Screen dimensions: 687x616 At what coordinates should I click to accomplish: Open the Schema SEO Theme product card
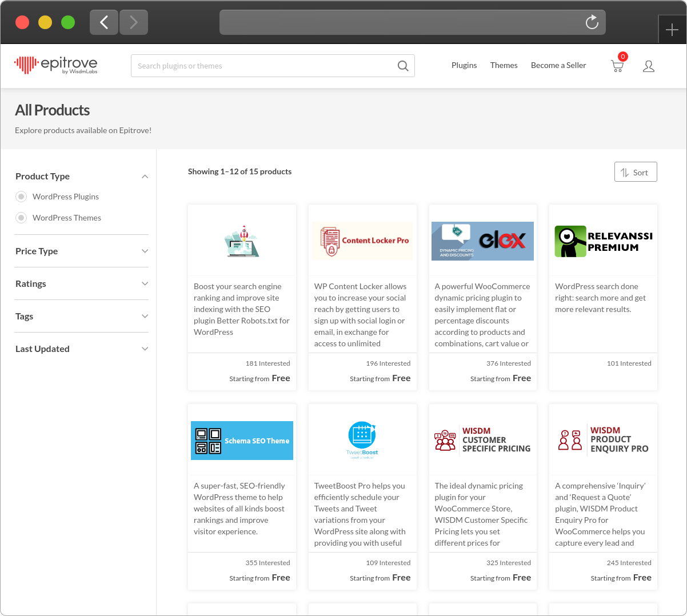coord(242,440)
